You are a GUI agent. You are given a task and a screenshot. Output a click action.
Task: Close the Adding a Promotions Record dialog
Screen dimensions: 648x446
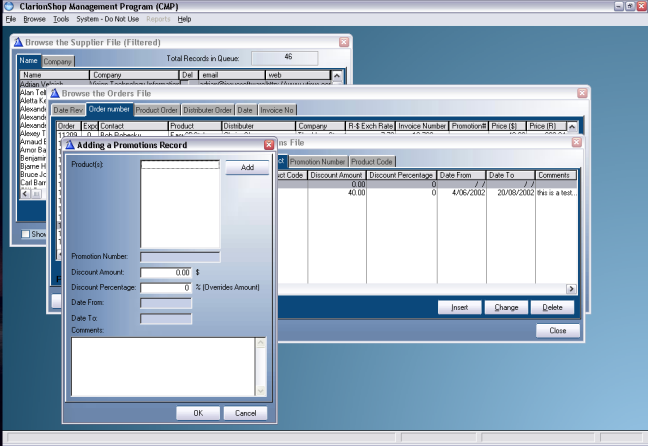point(269,145)
